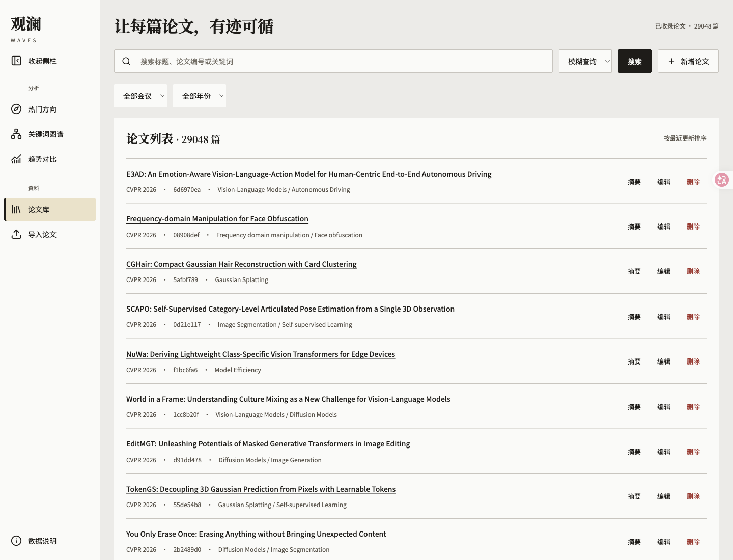Click 删除 for CGHair paper
Viewport: 733px width, 560px height.
click(693, 271)
